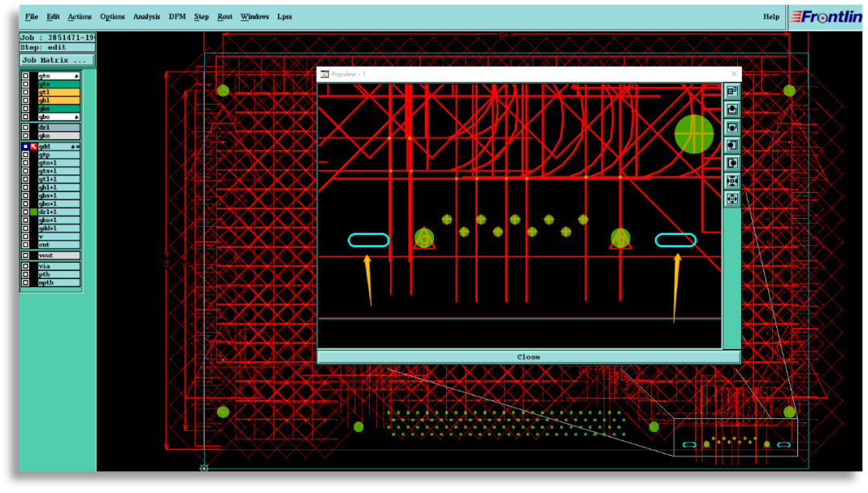Click the green swatch beside drl+1 layer
This screenshot has width=868, height=493.
coord(33,212)
